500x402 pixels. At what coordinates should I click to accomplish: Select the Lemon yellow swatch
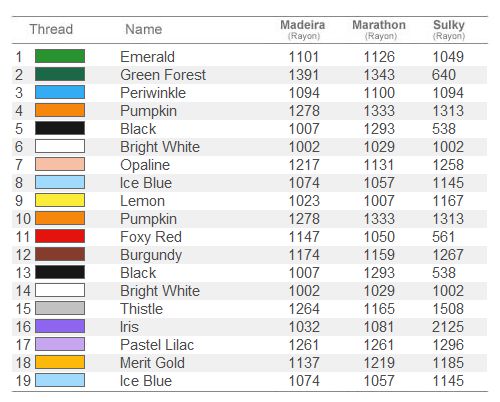point(60,200)
